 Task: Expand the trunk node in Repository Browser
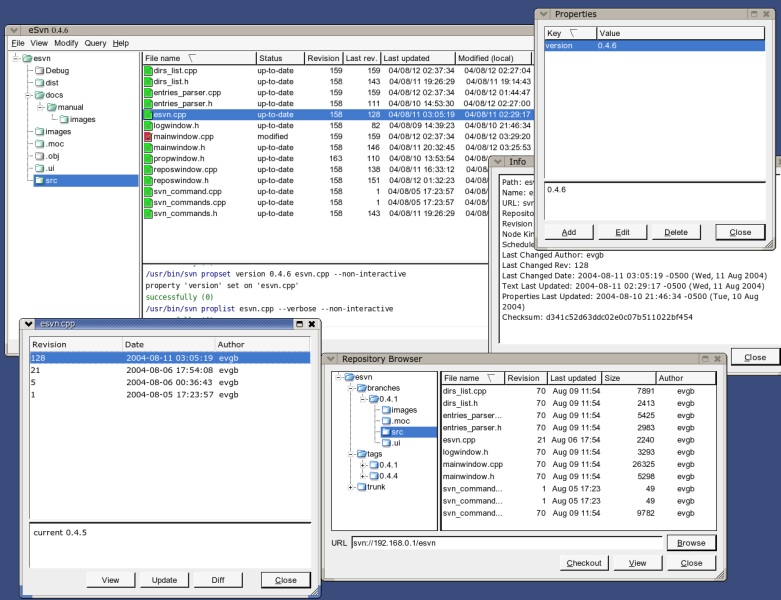[351, 487]
